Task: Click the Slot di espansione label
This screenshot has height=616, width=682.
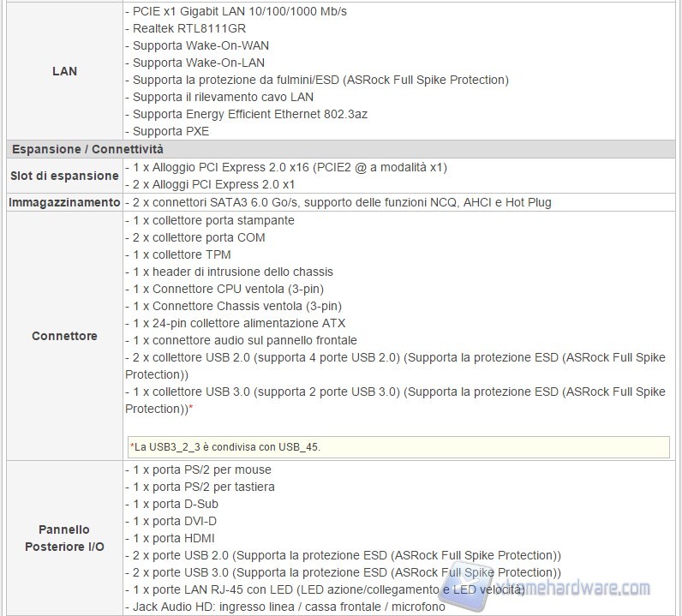Action: pos(64,176)
